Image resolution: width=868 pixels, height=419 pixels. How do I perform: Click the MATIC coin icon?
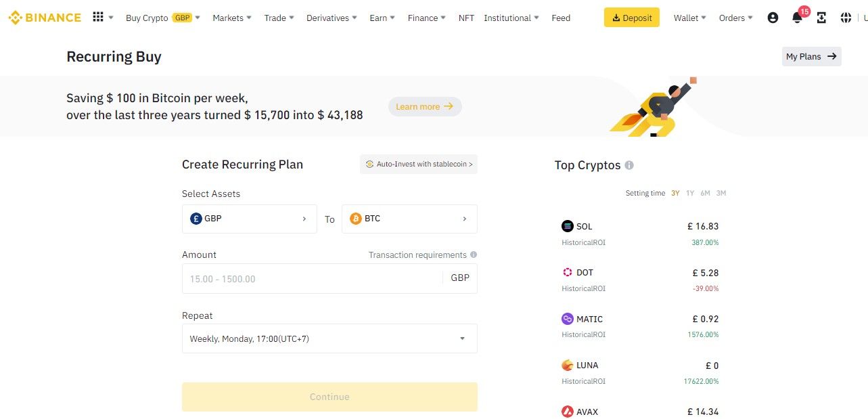coord(568,319)
